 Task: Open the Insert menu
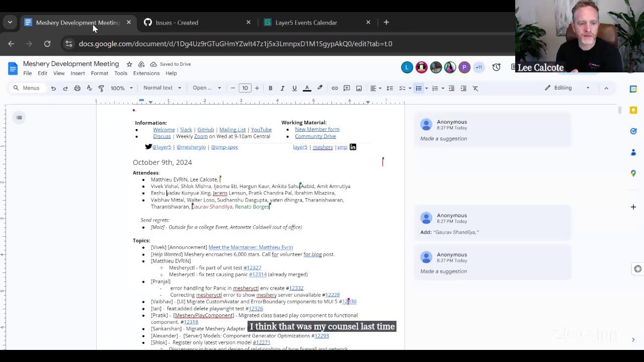pos(77,73)
